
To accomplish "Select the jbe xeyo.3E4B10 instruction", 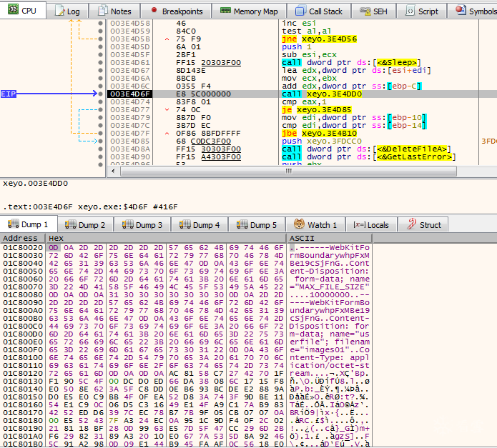I will pos(319,133).
